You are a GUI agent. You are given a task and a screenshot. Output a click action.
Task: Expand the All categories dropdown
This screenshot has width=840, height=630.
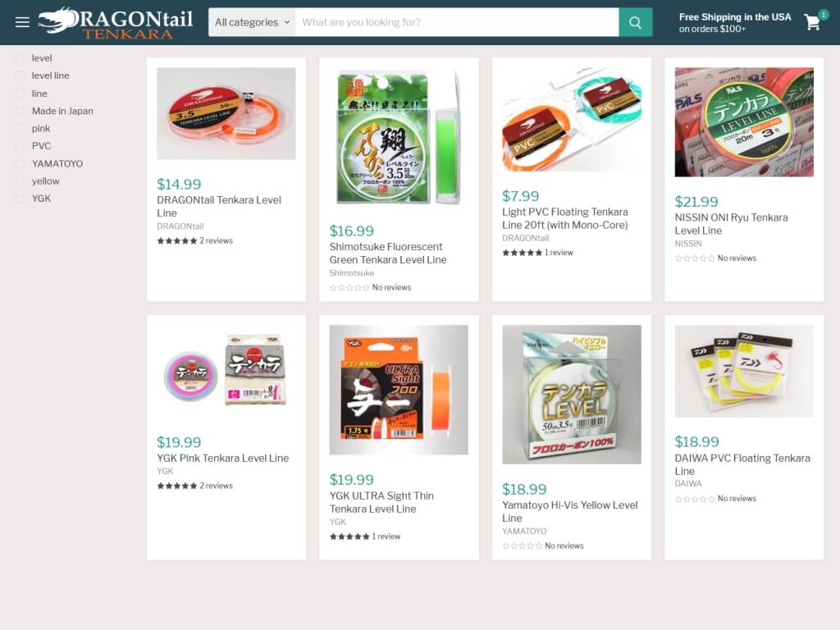[x=252, y=22]
